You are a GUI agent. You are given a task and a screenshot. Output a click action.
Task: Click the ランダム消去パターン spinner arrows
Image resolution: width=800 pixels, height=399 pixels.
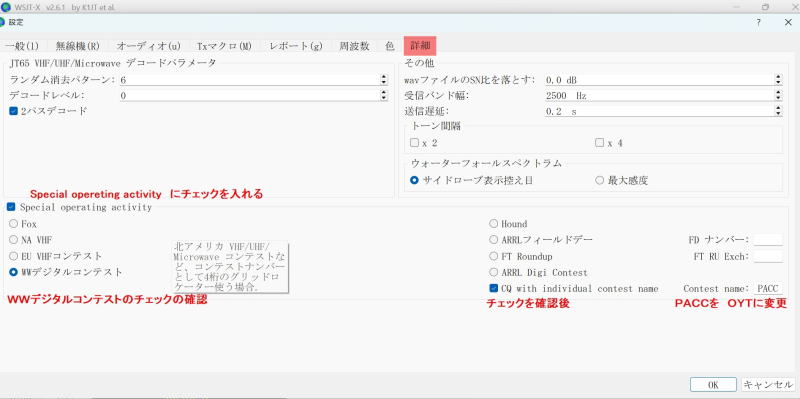(x=384, y=80)
